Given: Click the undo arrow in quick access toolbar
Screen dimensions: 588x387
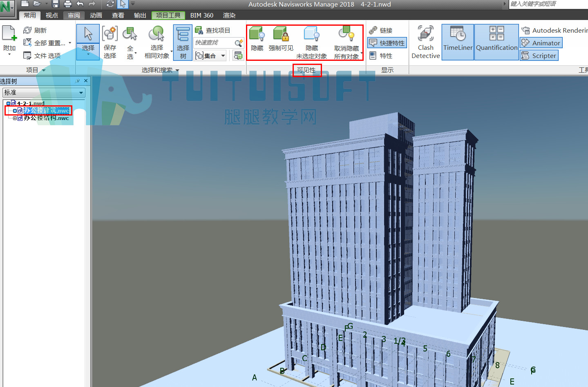Looking at the screenshot, I should (x=80, y=4).
